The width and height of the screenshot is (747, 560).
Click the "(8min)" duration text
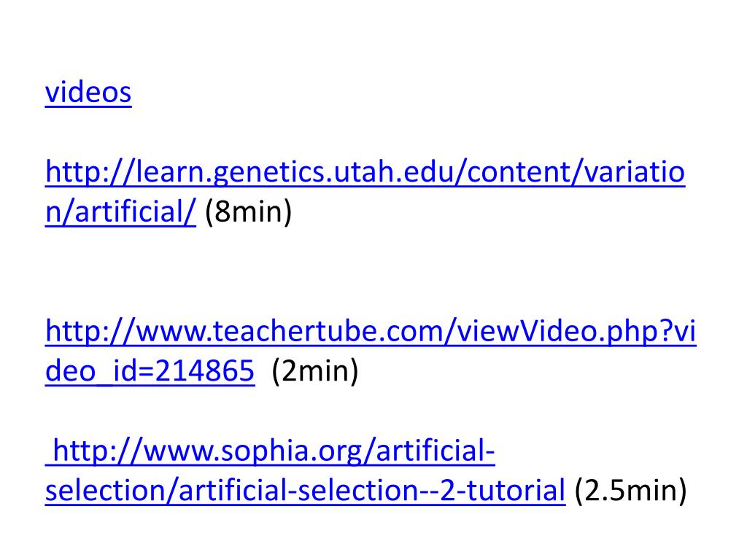(248, 211)
